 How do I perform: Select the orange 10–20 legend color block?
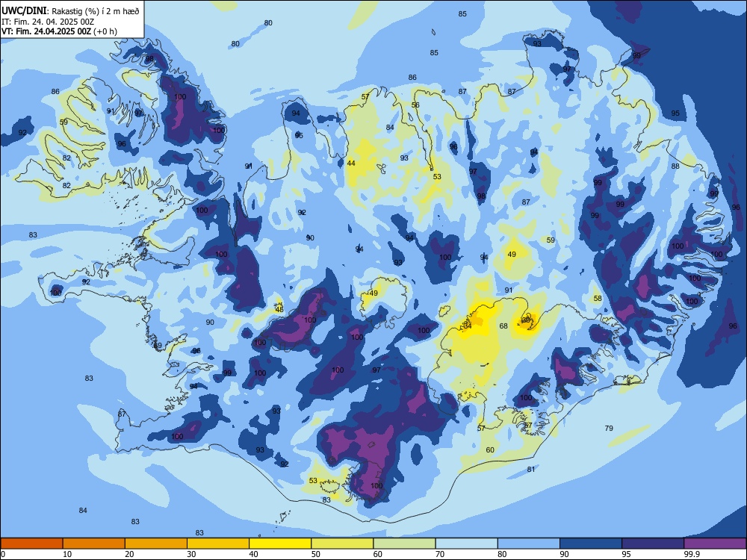tap(94, 544)
